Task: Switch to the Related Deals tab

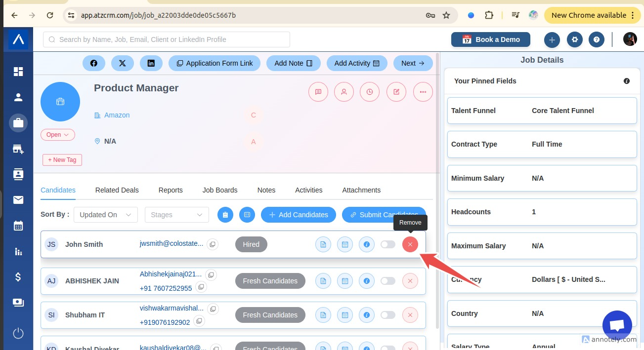Action: 117,190
